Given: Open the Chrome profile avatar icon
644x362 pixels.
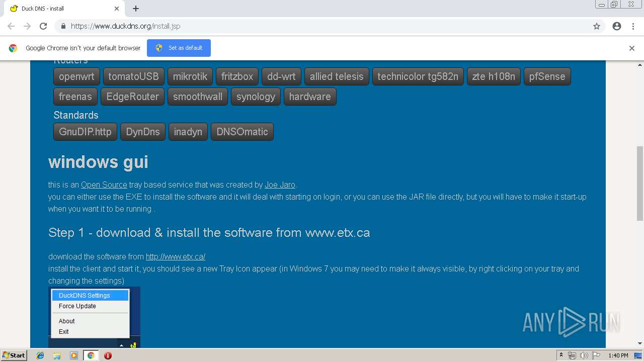Looking at the screenshot, I should [x=617, y=26].
